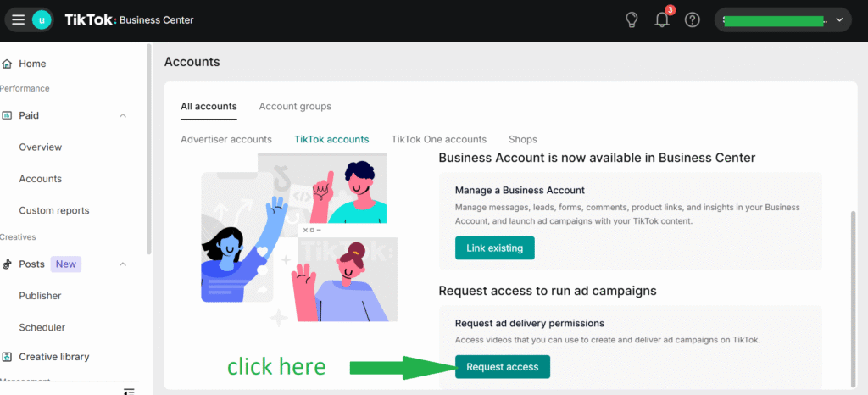Open the Scheduler sidebar item
Viewport: 868px width, 395px height.
[42, 327]
